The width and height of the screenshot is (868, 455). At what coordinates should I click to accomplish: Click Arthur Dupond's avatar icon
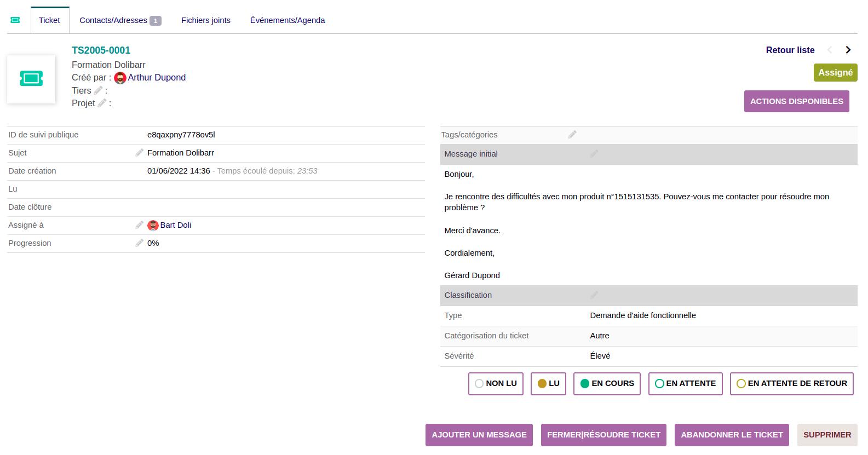(120, 78)
